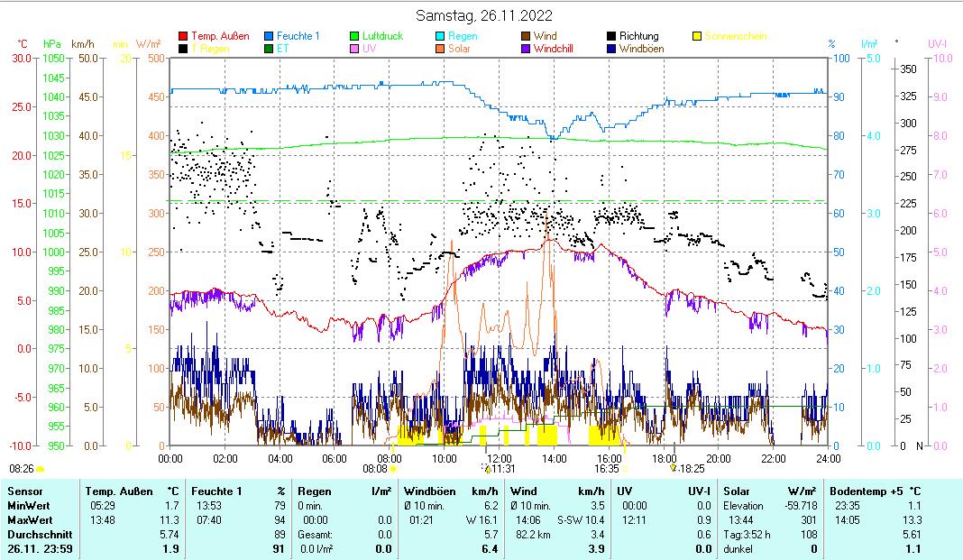
Task: Click the black T Regen legend swatch
Action: [x=183, y=49]
